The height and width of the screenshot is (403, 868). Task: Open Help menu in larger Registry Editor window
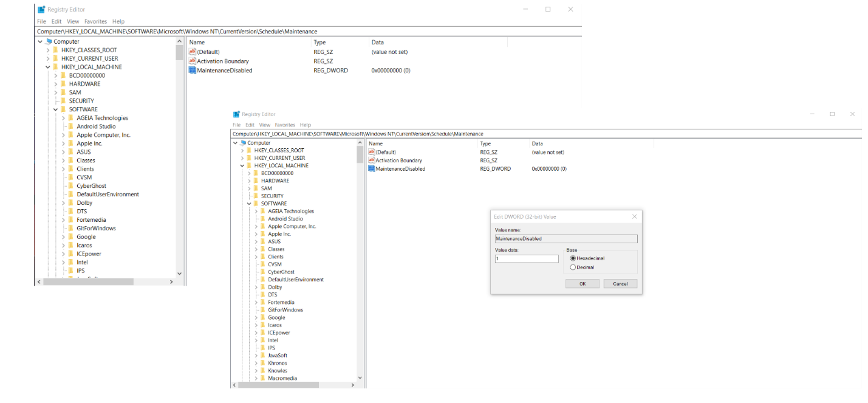(x=306, y=125)
